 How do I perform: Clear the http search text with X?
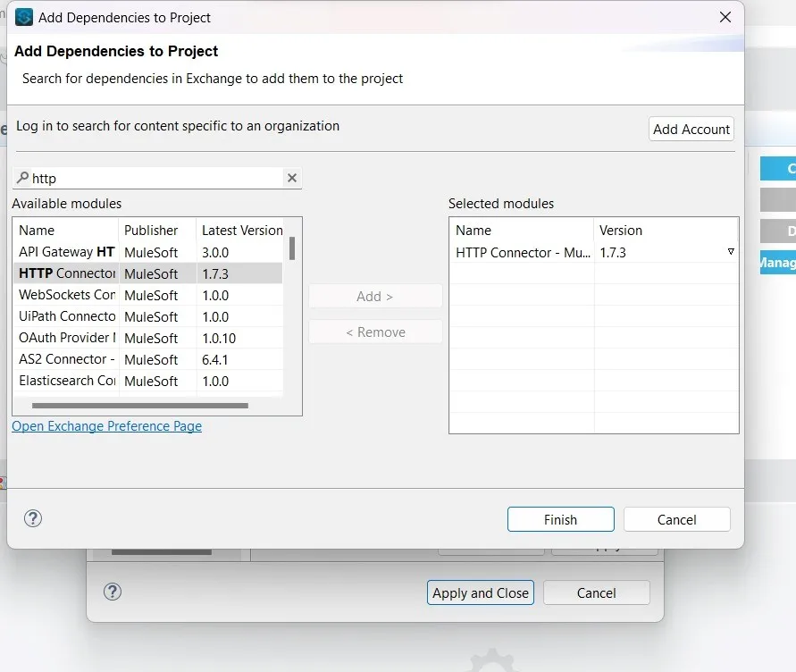click(x=292, y=178)
